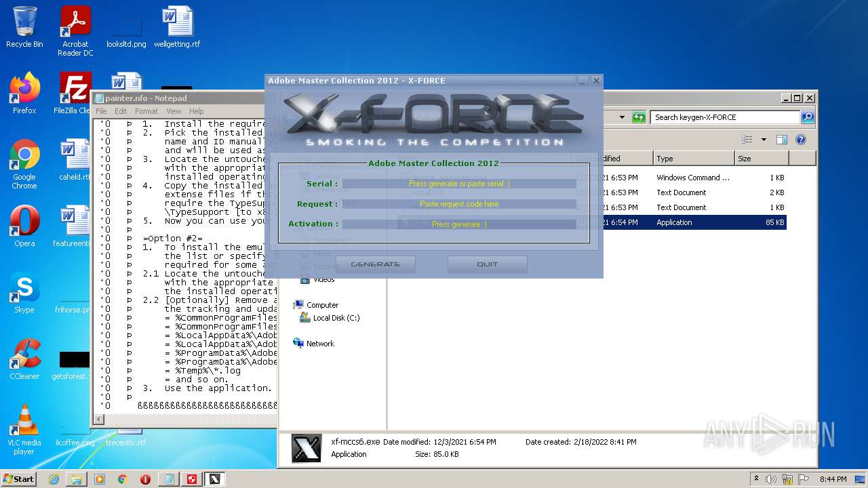Open Notepad Format menu

146,111
